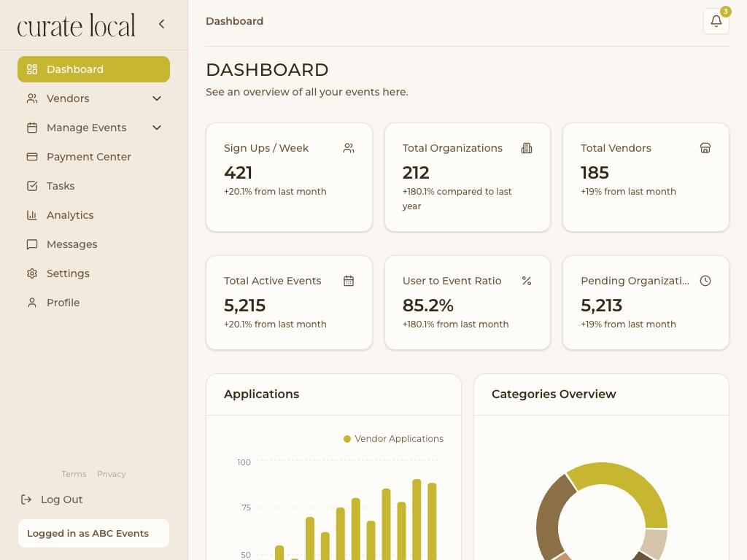This screenshot has width=747, height=560.
Task: Click the building icon on Total Organizations card
Action: [527, 148]
